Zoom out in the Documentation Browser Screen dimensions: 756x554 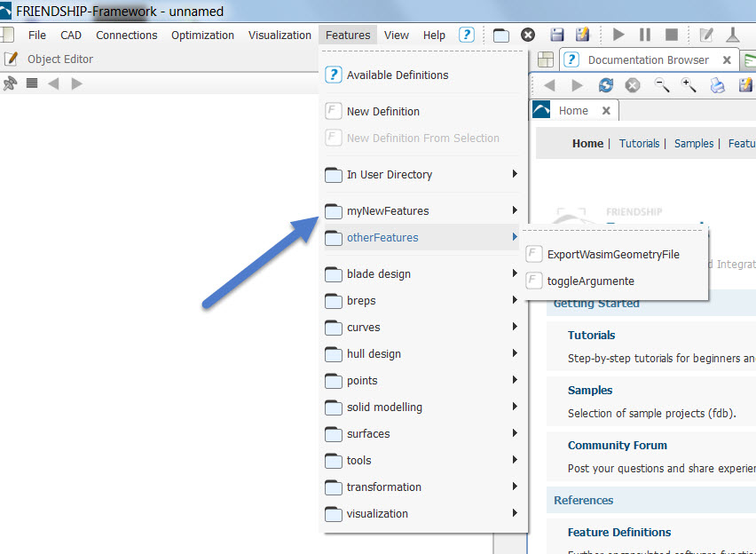pos(662,85)
